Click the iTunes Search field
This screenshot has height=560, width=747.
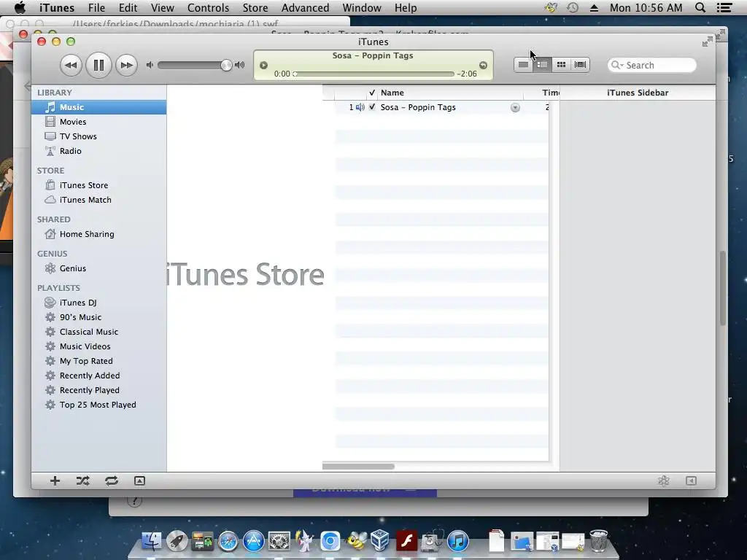(x=651, y=65)
